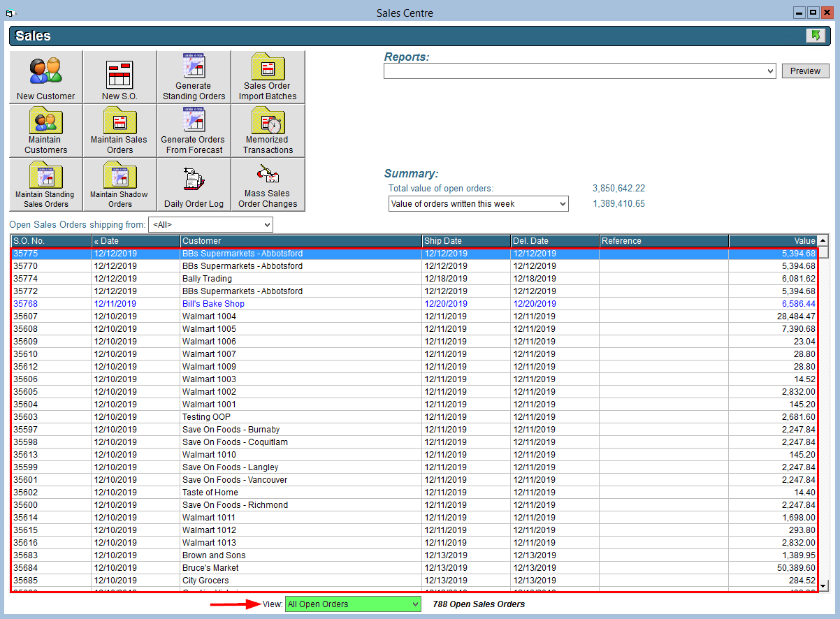Screen dimensions: 840x619
Task: Select Taste of Home row
Action: pyautogui.click(x=414, y=493)
